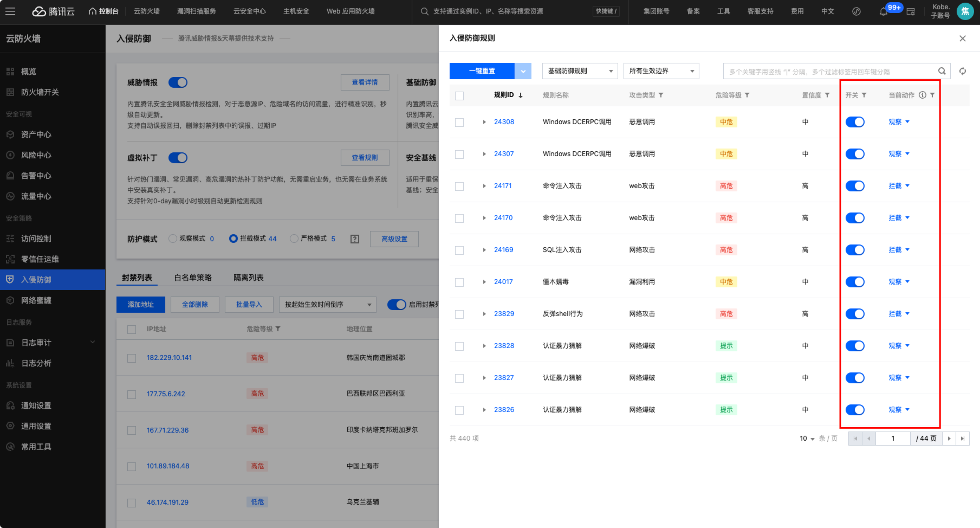The width and height of the screenshot is (980, 528).
Task: Click the search magnifier in rule filter box
Action: coord(942,71)
